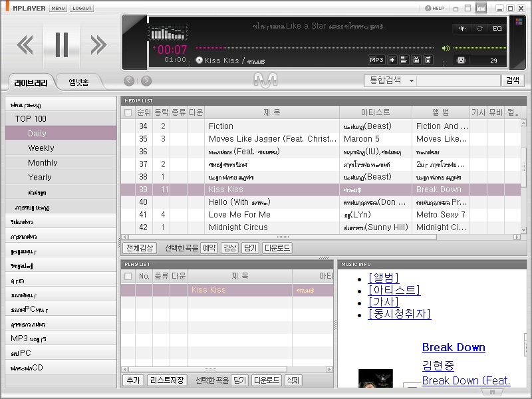Open the MENU button in title bar

pos(58,8)
